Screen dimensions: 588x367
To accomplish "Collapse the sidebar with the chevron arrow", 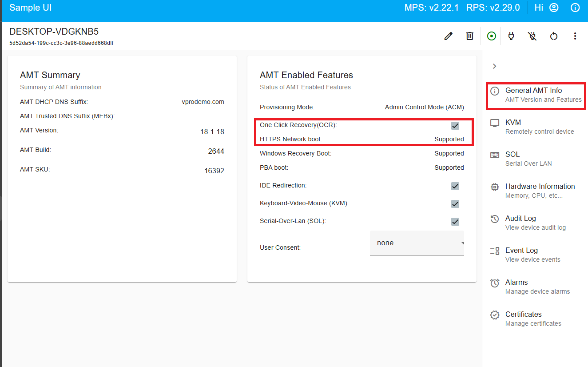I will tap(494, 66).
